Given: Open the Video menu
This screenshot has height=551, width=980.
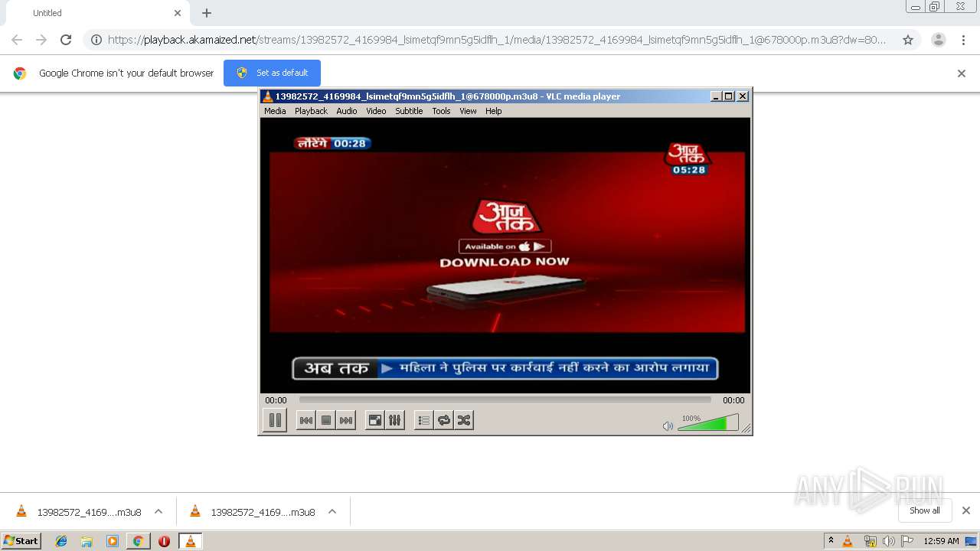Looking at the screenshot, I should pyautogui.click(x=376, y=111).
